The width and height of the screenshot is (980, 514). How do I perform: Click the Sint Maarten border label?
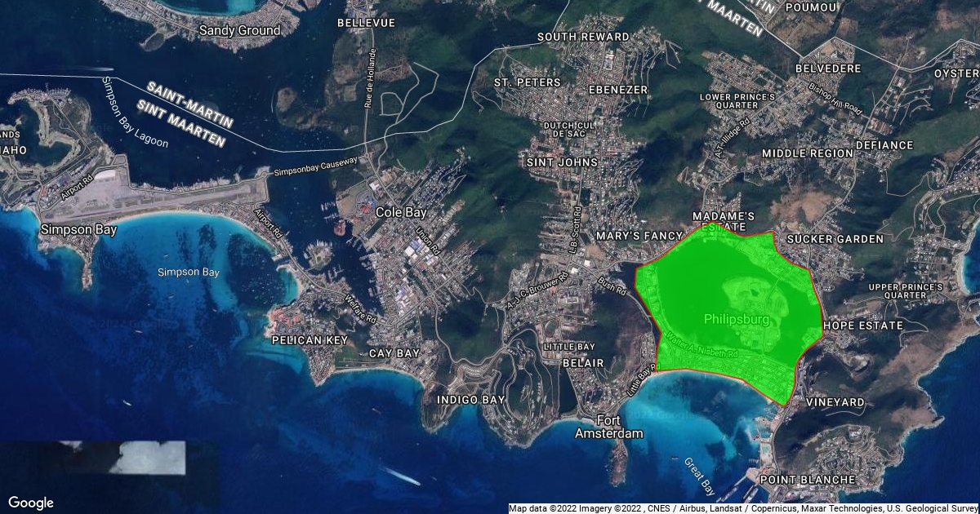pyautogui.click(x=180, y=122)
